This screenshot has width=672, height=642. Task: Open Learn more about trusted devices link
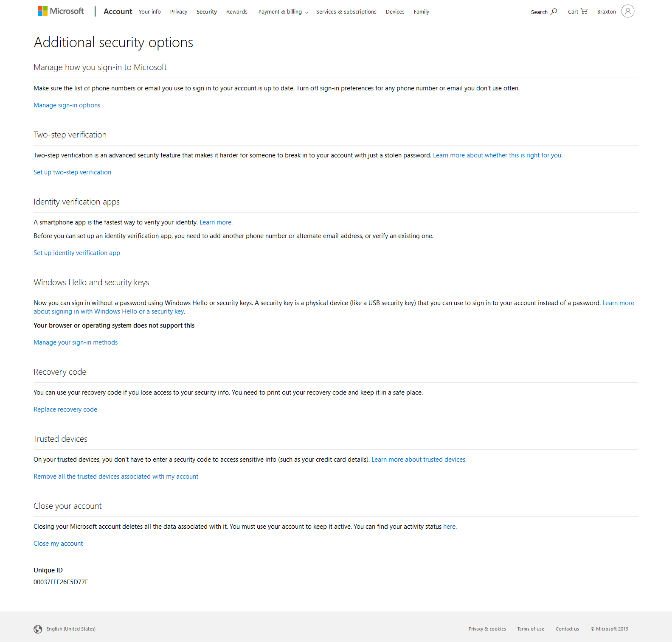tap(419, 460)
